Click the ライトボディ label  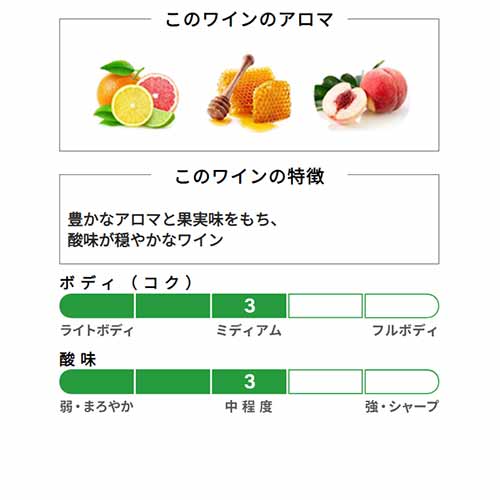(97, 331)
